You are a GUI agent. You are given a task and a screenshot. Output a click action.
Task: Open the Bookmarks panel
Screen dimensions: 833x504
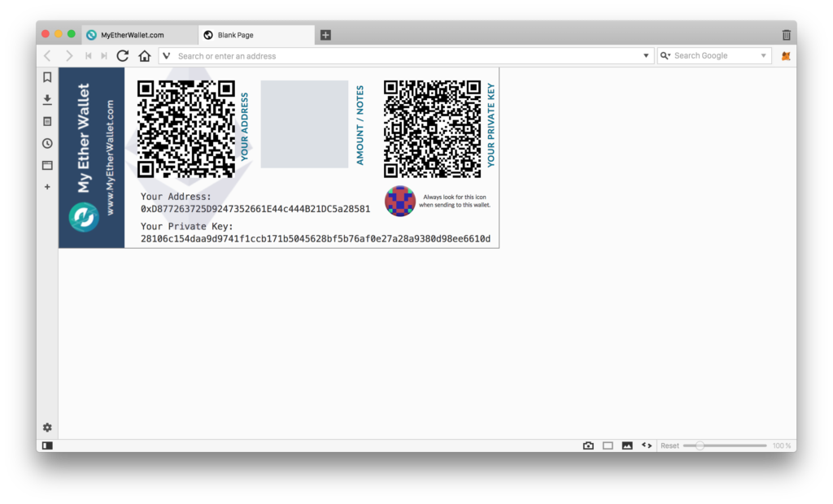pos(47,77)
